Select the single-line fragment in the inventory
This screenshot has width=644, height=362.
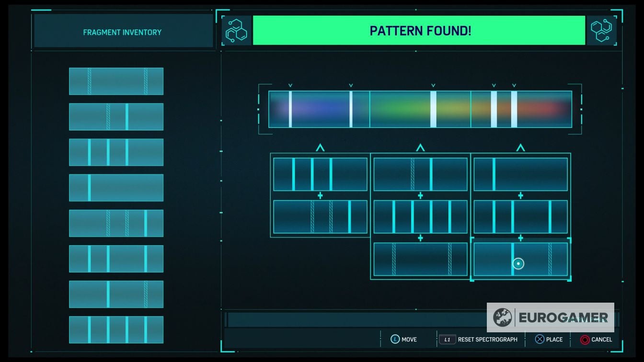click(116, 188)
